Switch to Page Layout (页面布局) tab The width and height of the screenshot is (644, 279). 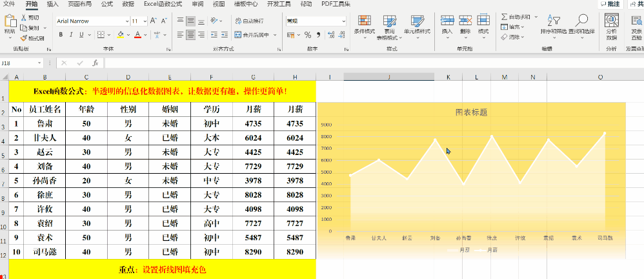79,4
